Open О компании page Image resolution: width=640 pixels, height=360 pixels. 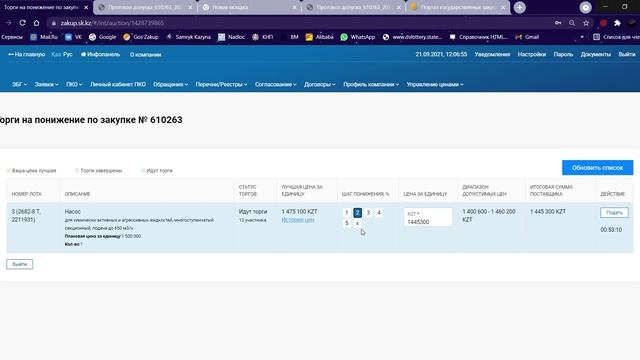click(146, 54)
